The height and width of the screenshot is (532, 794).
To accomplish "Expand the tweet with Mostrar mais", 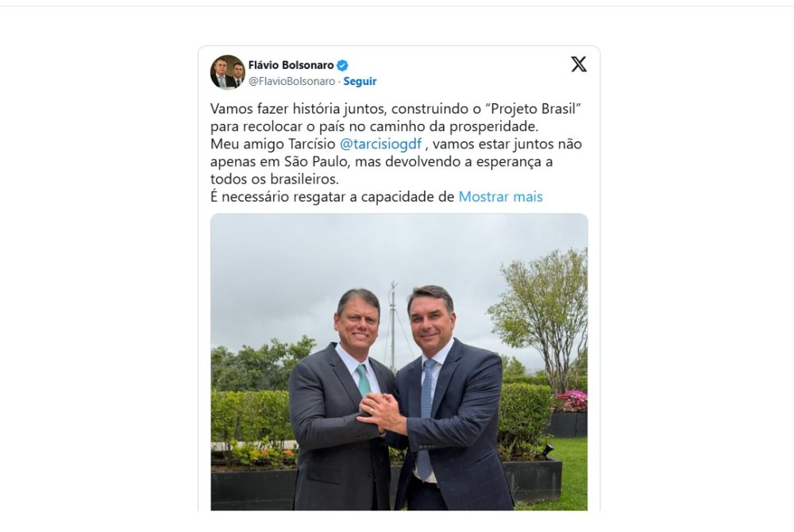I will click(500, 196).
